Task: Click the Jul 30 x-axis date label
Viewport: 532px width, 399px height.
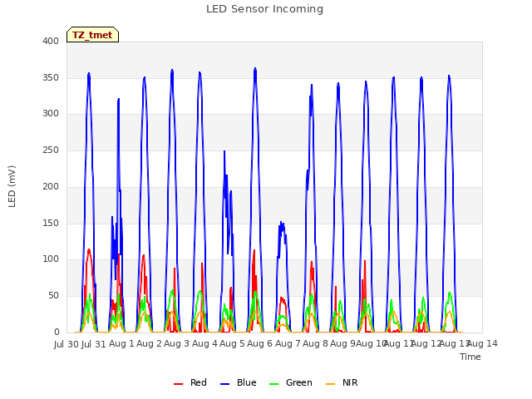Action: point(66,344)
